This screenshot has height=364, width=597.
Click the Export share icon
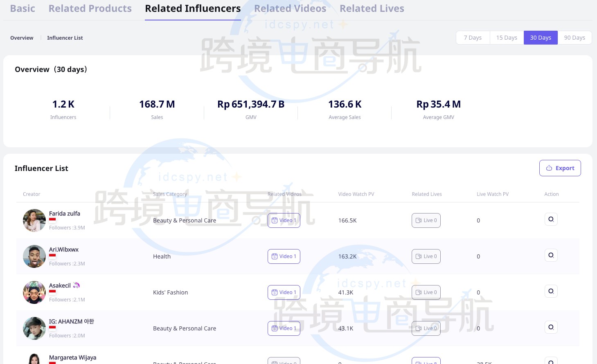tap(549, 168)
